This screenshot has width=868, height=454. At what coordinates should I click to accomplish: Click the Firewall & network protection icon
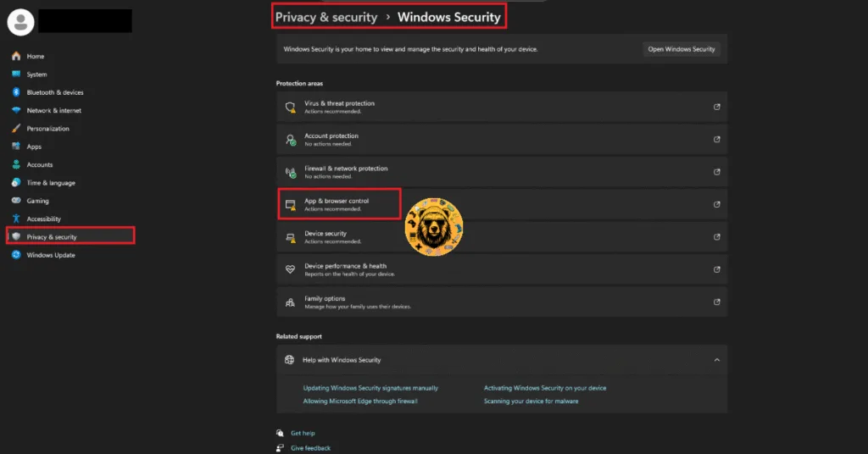pos(290,172)
